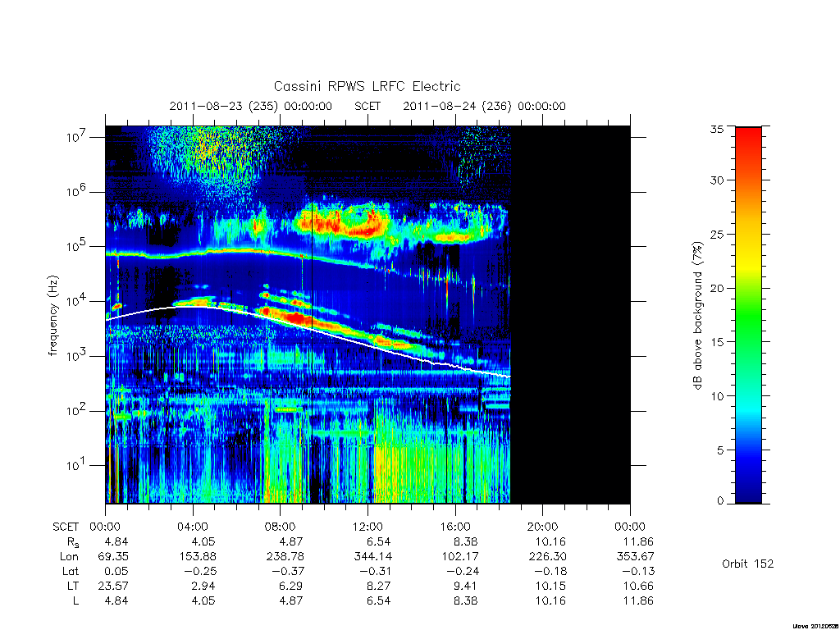840x630 pixels.
Task: Click the 'LT' row label
Action: (x=73, y=586)
